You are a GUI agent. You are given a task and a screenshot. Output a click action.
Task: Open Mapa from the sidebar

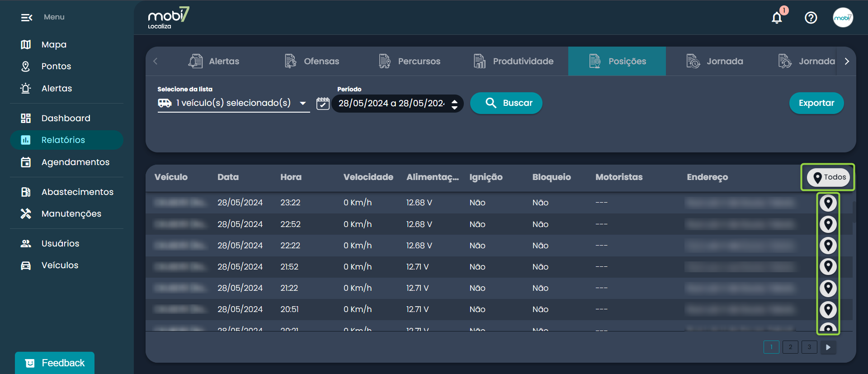tap(54, 44)
